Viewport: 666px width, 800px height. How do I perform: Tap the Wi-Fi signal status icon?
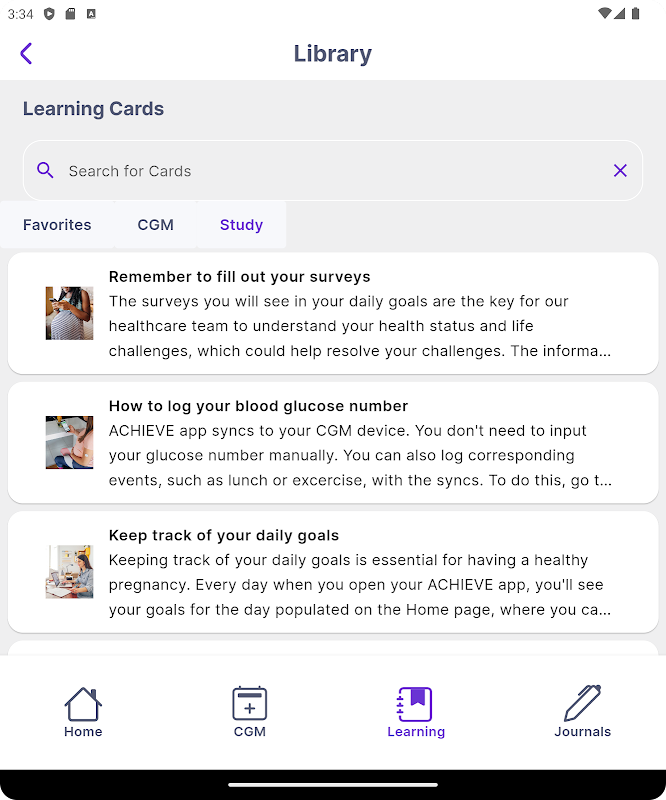[604, 13]
